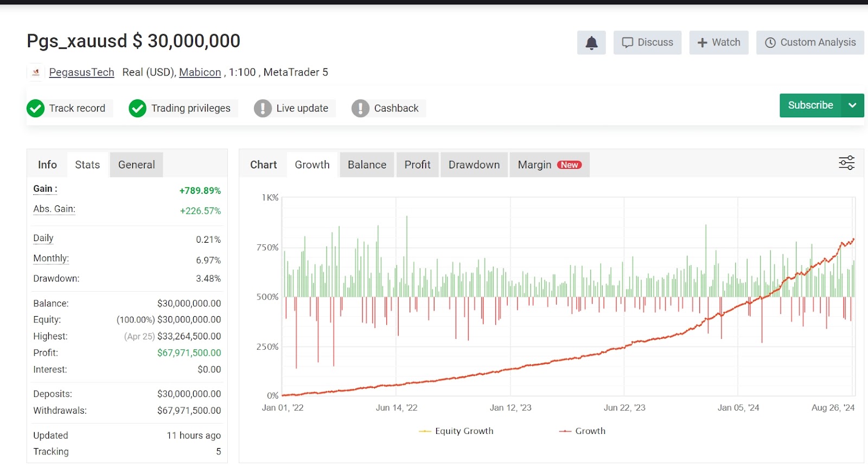
Task: Click the Trading privileges label
Action: point(191,108)
